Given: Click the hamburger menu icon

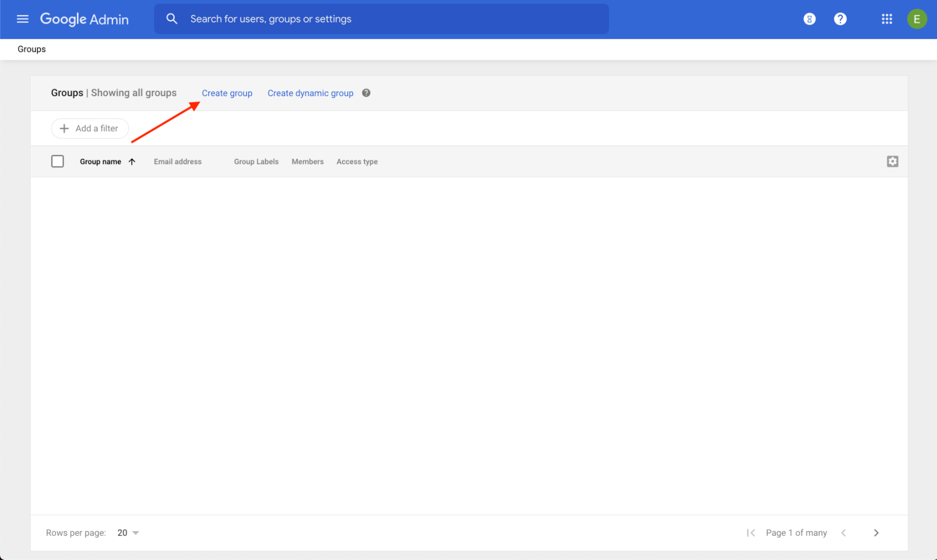Looking at the screenshot, I should point(22,19).
